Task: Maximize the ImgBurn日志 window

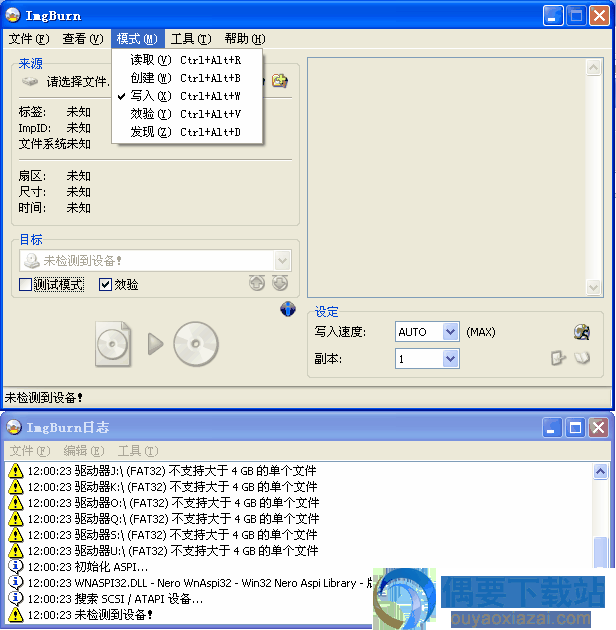Action: tap(575, 427)
